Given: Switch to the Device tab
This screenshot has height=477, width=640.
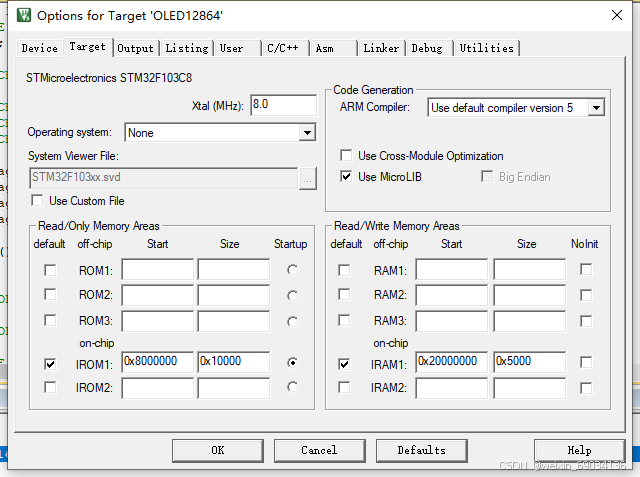Looking at the screenshot, I should pos(40,48).
